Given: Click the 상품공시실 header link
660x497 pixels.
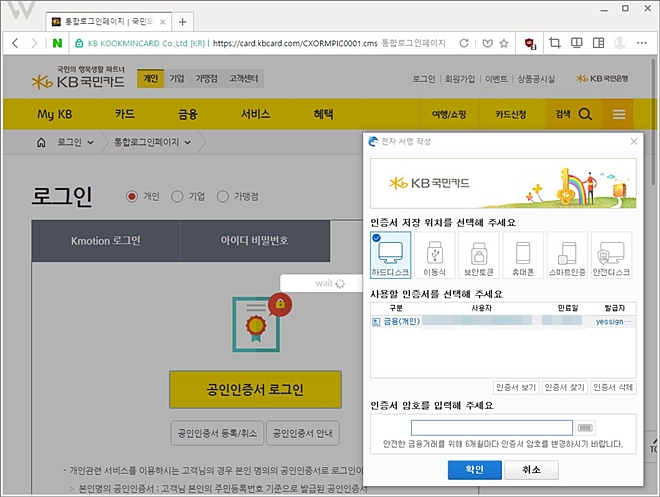Looking at the screenshot, I should (536, 79).
